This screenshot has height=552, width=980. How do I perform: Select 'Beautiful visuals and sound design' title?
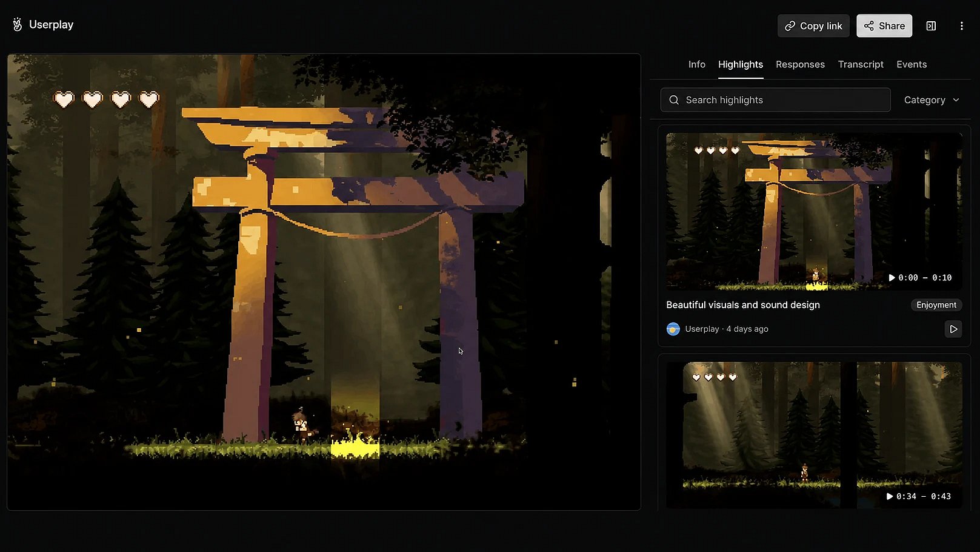(x=743, y=305)
